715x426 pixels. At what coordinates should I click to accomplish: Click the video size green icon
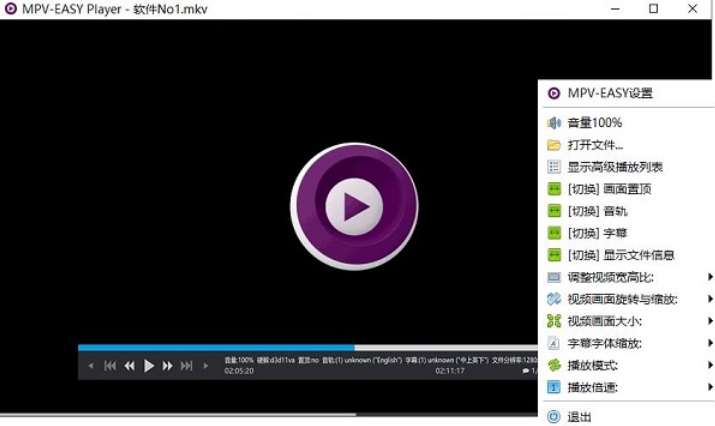click(x=554, y=321)
